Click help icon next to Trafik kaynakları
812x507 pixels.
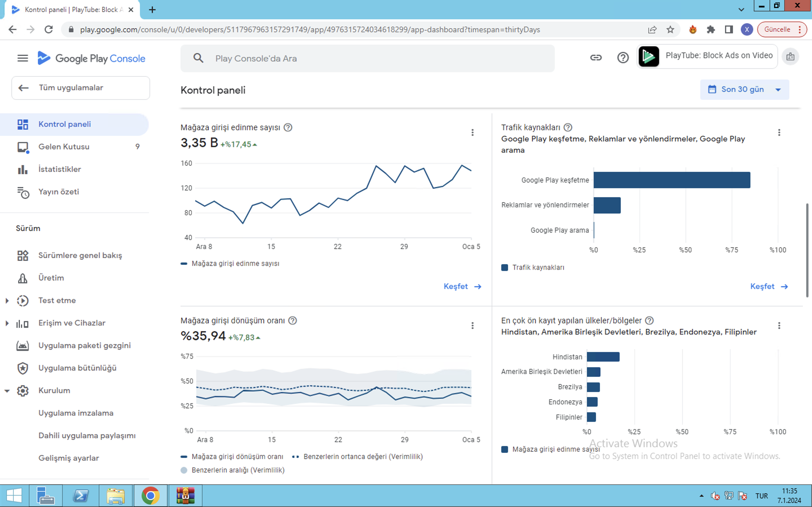point(568,127)
